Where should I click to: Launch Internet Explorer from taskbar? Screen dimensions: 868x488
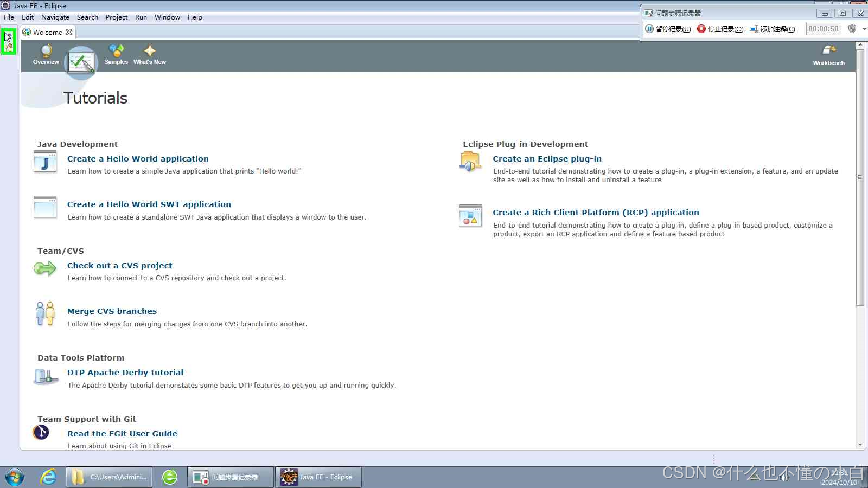pos(48,477)
